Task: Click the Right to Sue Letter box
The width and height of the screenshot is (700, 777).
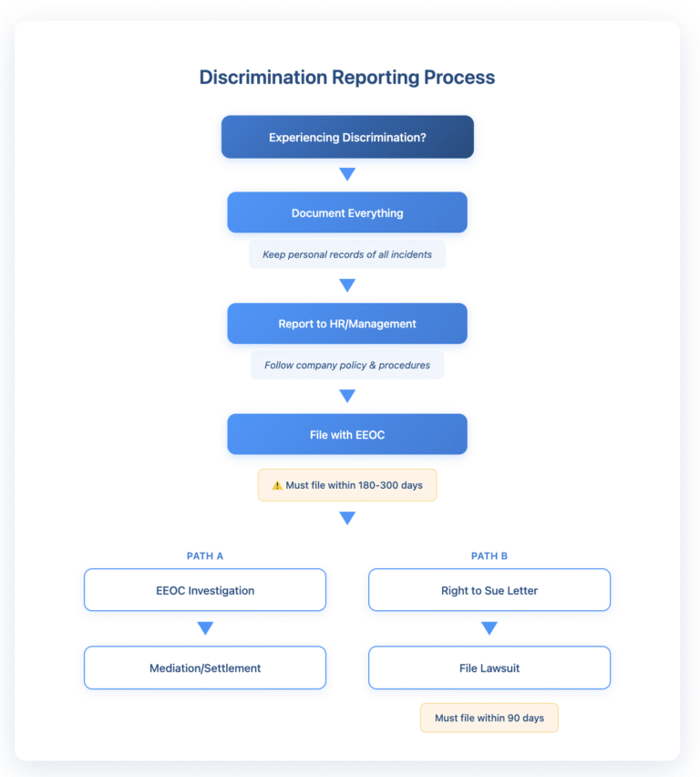Action: [489, 590]
